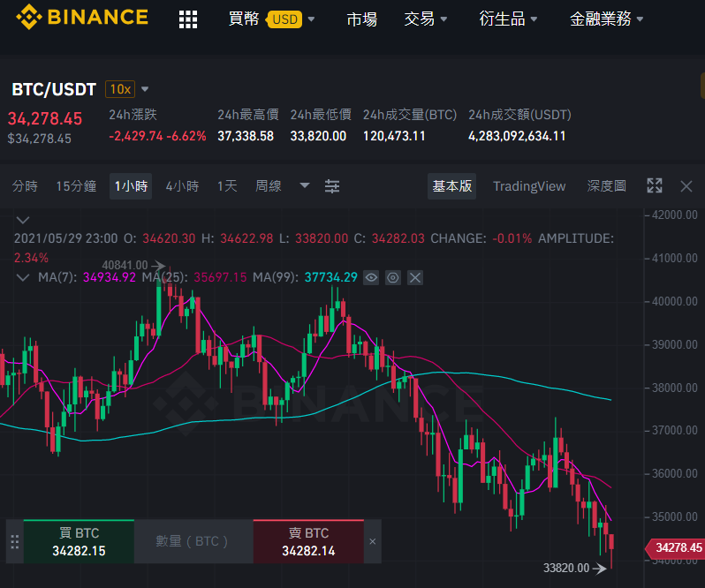Image resolution: width=705 pixels, height=588 pixels.
Task: Collapse the MA indicator row chevron
Action: tap(22, 277)
